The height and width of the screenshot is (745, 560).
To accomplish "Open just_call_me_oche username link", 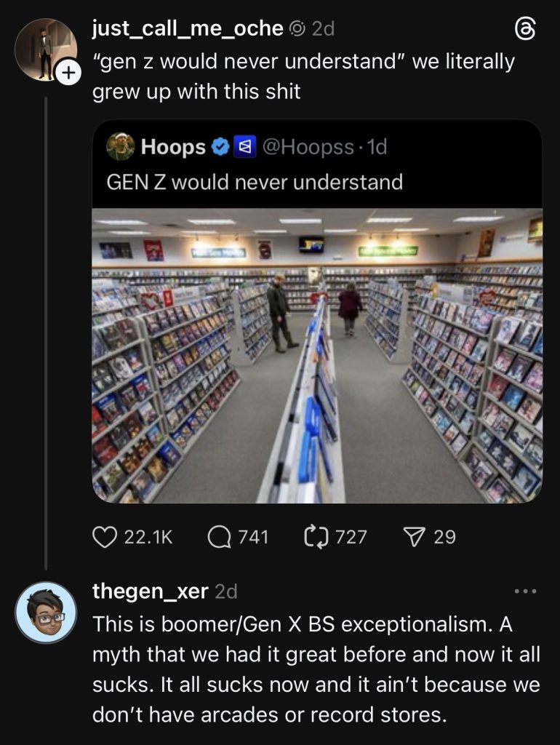I will (188, 28).
